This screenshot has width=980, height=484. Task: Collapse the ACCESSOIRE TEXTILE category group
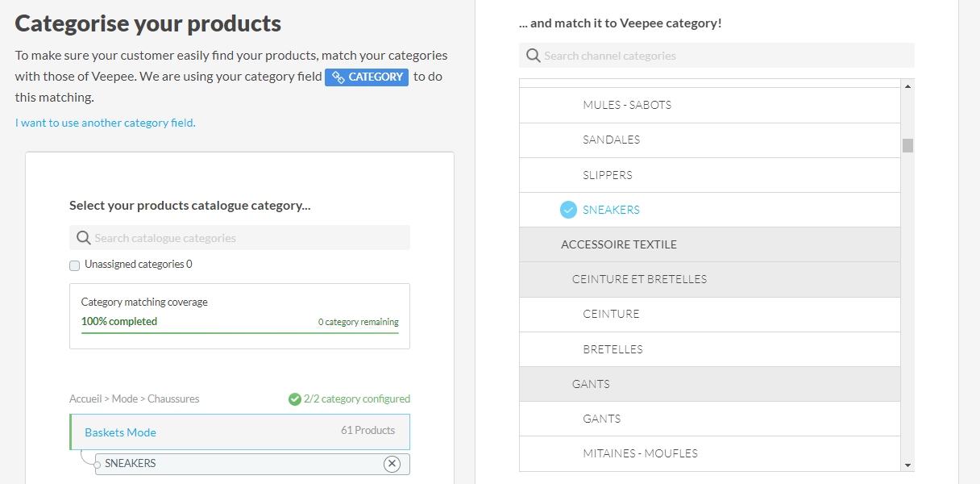[619, 244]
